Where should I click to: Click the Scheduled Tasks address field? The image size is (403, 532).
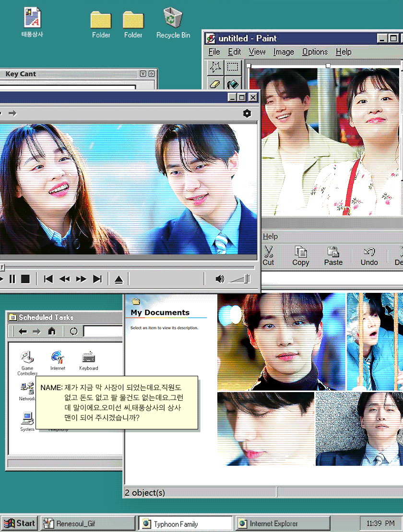(x=103, y=331)
